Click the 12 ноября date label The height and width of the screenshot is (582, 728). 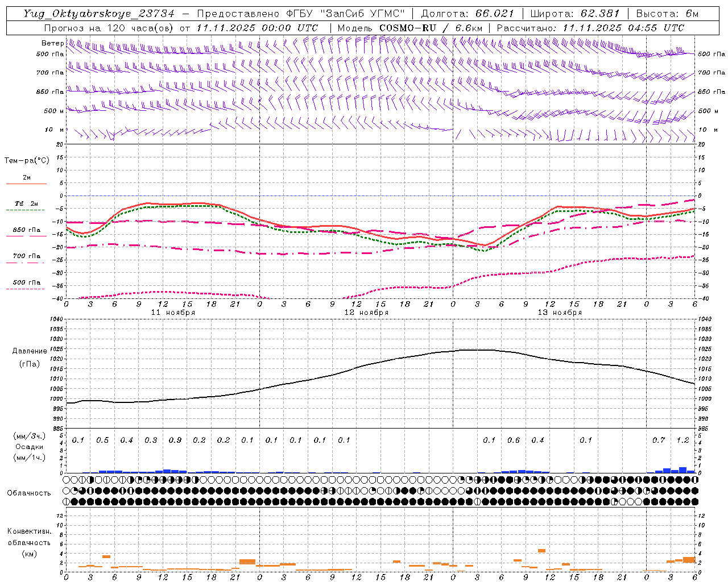(x=366, y=313)
